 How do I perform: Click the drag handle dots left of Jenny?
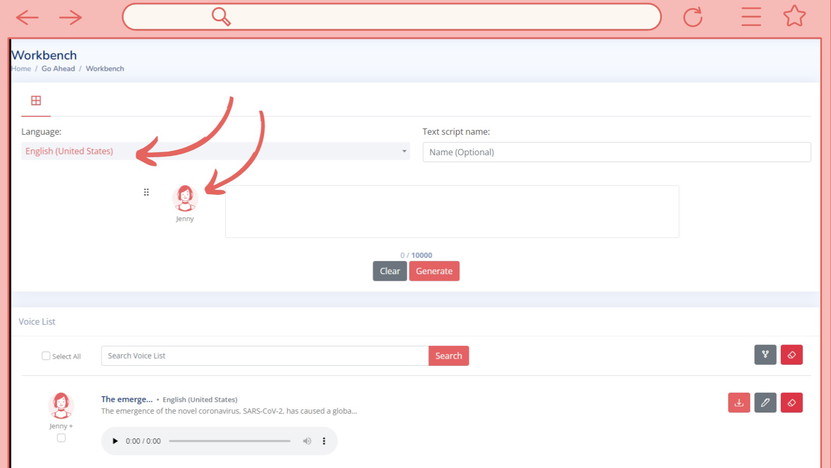[146, 192]
